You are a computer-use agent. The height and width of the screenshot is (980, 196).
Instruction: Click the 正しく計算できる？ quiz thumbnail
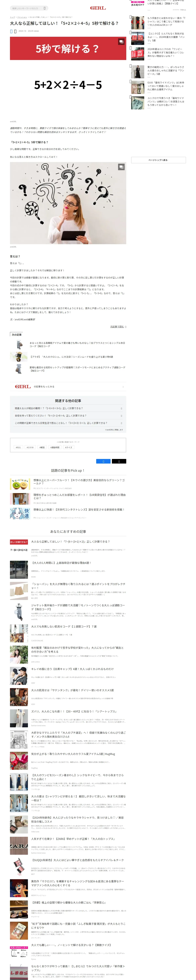pyautogui.click(x=19, y=548)
